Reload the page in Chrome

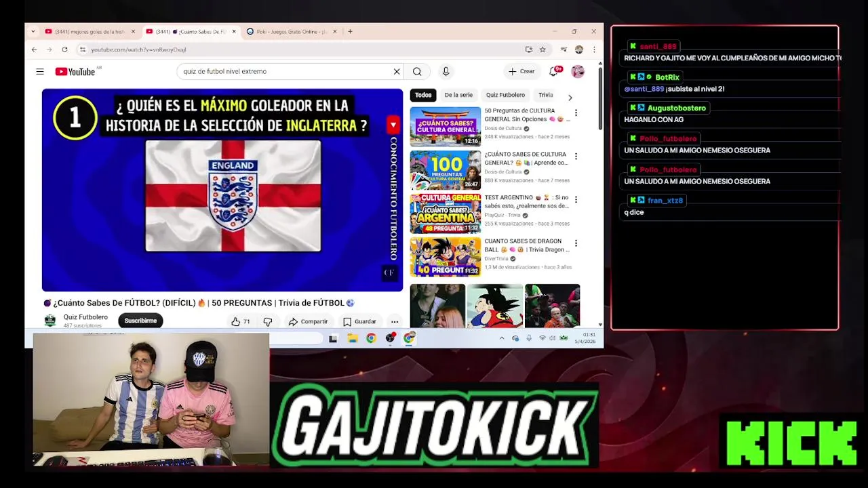(x=64, y=49)
